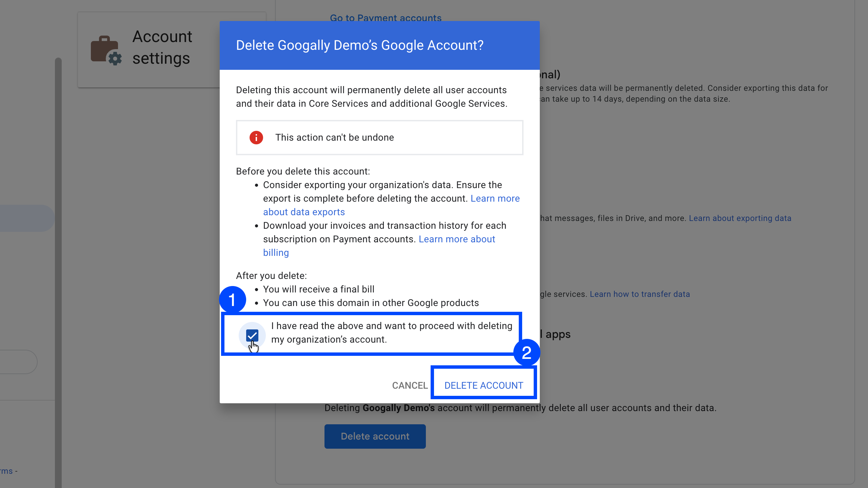The image size is (868, 488).
Task: Click the Account settings heading card
Action: (162, 47)
